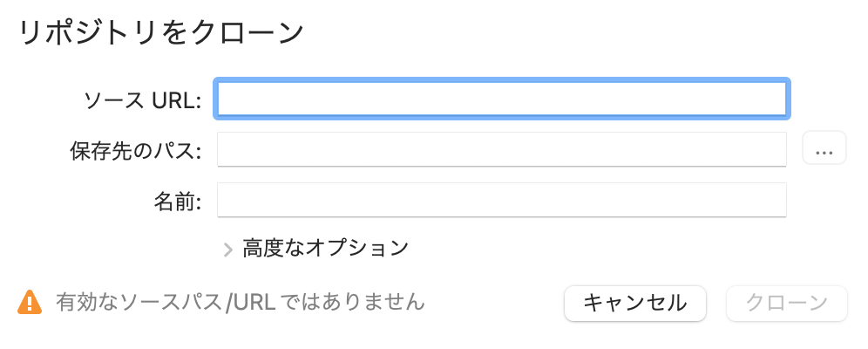This screenshot has width=868, height=349.
Task: Dismiss the dialog with キャンセル
Action: 635,303
